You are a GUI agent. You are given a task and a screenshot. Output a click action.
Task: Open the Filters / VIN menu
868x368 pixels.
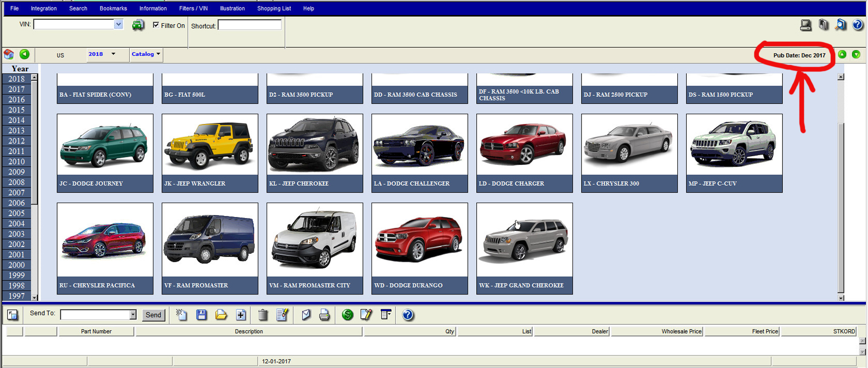coord(193,8)
